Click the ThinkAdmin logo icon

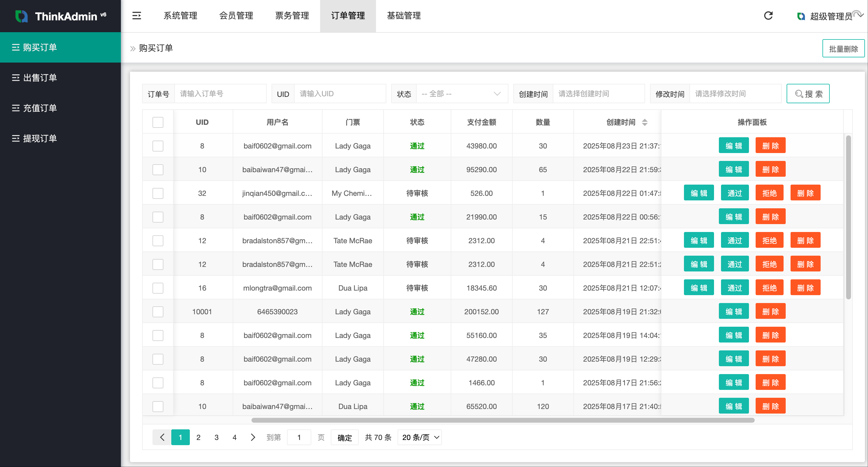click(x=22, y=16)
